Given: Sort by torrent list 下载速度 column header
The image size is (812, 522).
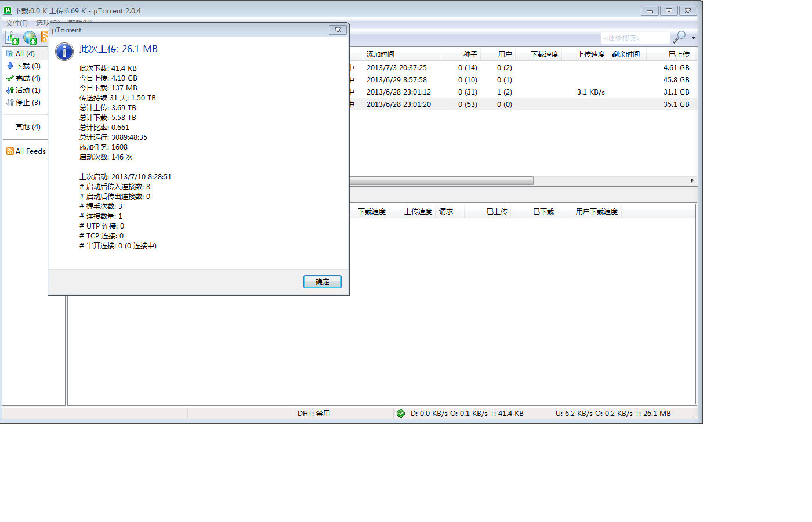Looking at the screenshot, I should tap(539, 55).
